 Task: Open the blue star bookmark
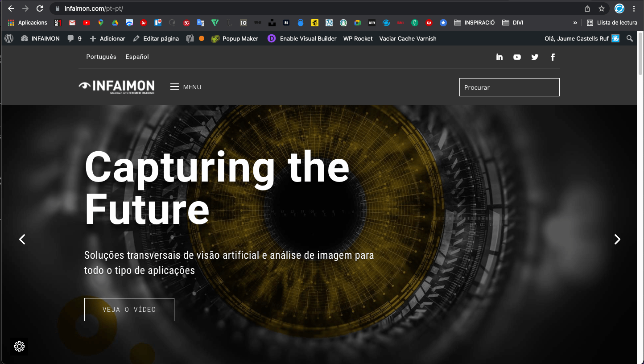(443, 22)
